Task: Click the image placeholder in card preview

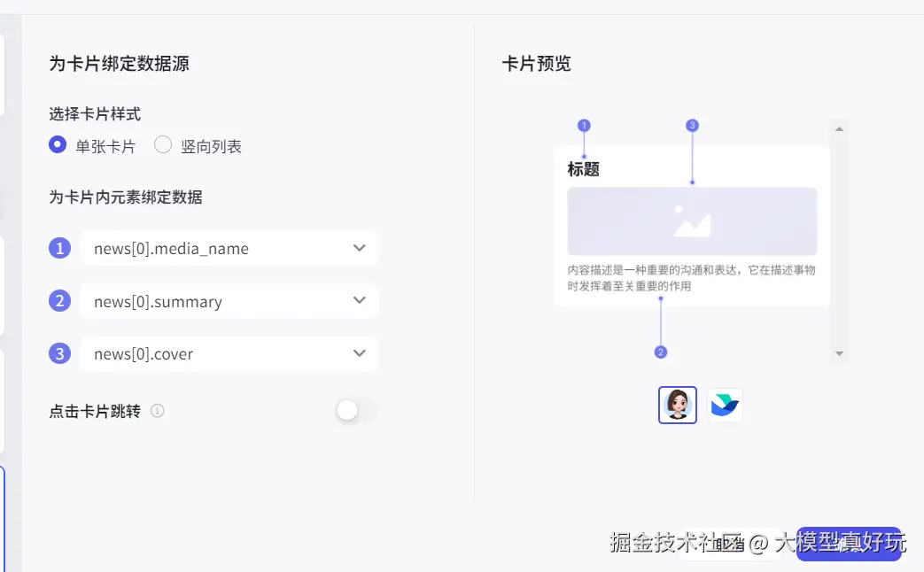Action: click(x=693, y=221)
